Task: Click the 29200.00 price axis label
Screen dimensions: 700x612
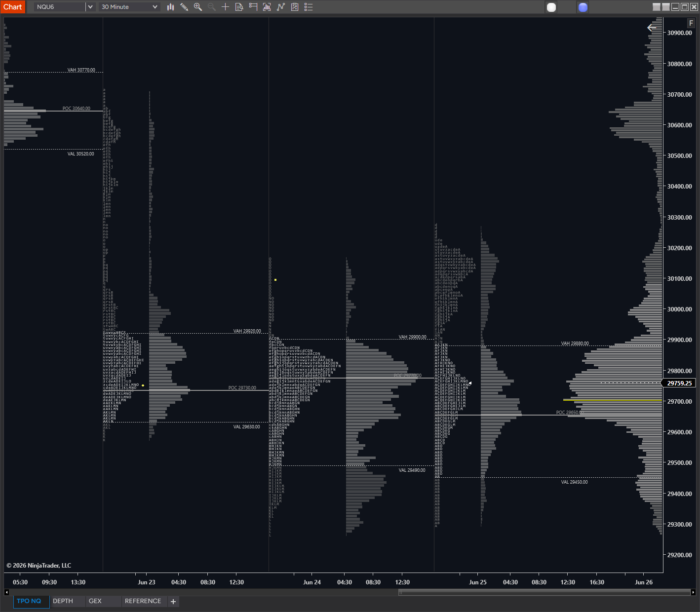Action: point(680,555)
